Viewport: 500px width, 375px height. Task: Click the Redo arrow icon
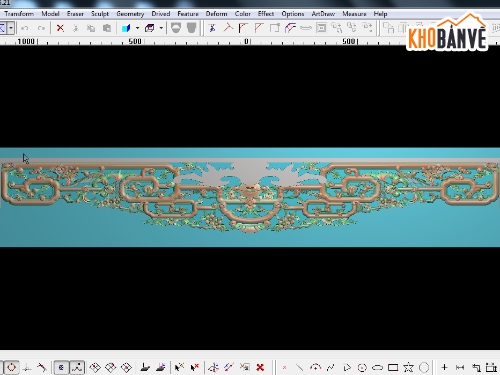[x=41, y=28]
